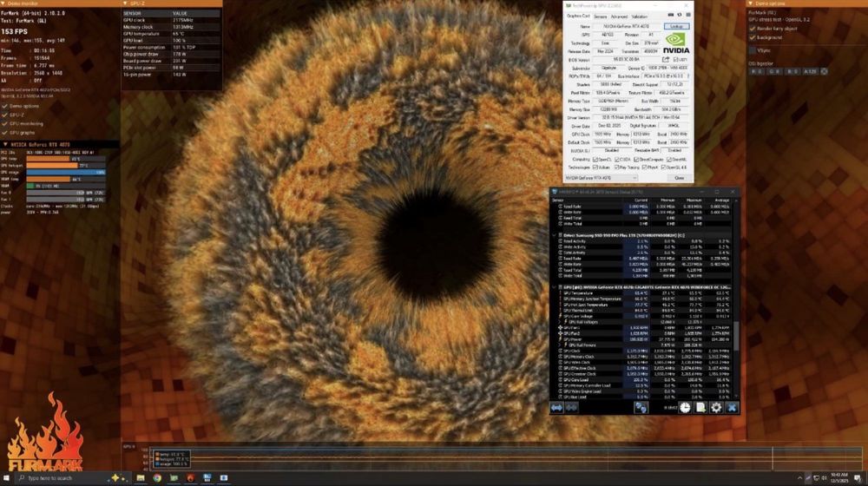Image resolution: width=868 pixels, height=486 pixels.
Task: Click the taskbar search box
Action: click(73, 477)
